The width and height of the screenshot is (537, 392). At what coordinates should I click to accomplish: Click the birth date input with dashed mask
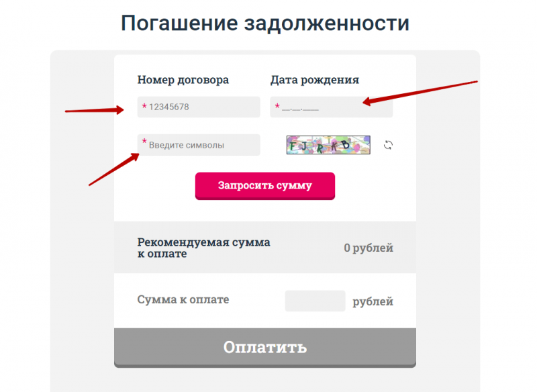click(331, 107)
